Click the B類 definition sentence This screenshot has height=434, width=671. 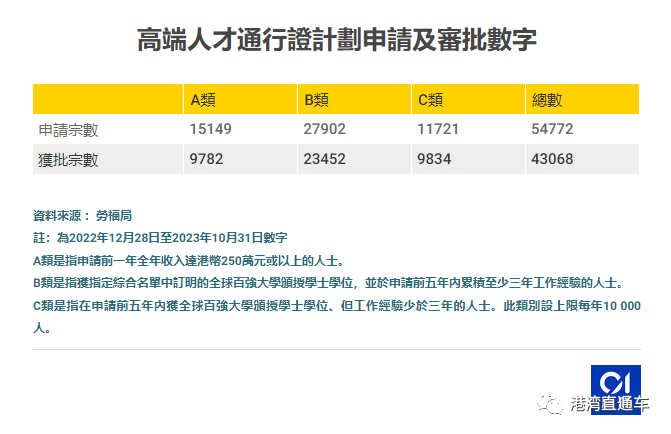(x=330, y=283)
